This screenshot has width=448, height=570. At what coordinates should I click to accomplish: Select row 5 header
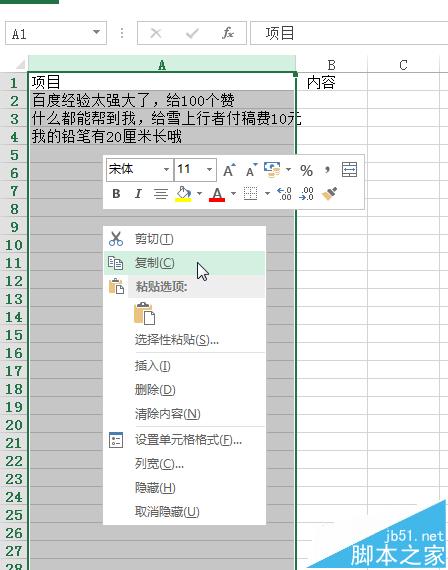tap(14, 155)
